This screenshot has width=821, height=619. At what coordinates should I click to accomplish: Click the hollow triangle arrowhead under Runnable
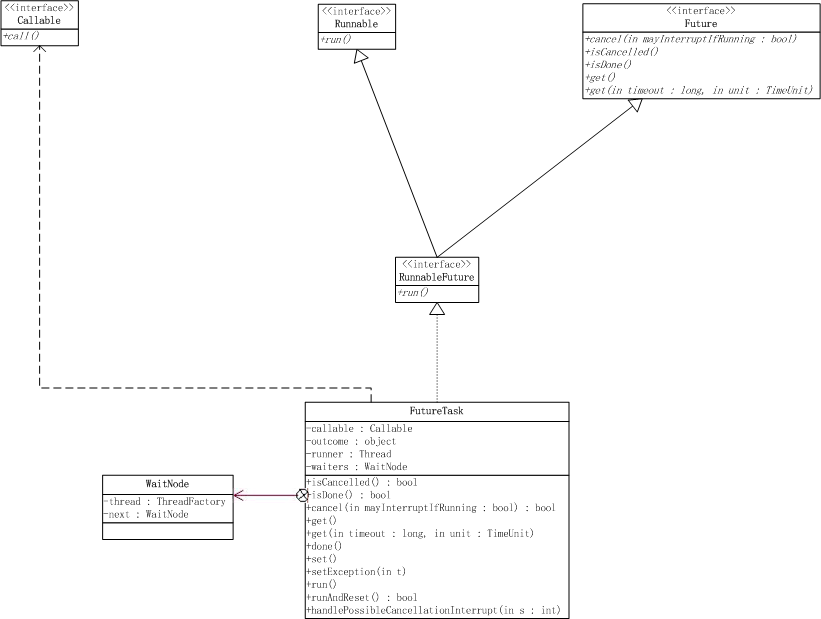click(361, 57)
